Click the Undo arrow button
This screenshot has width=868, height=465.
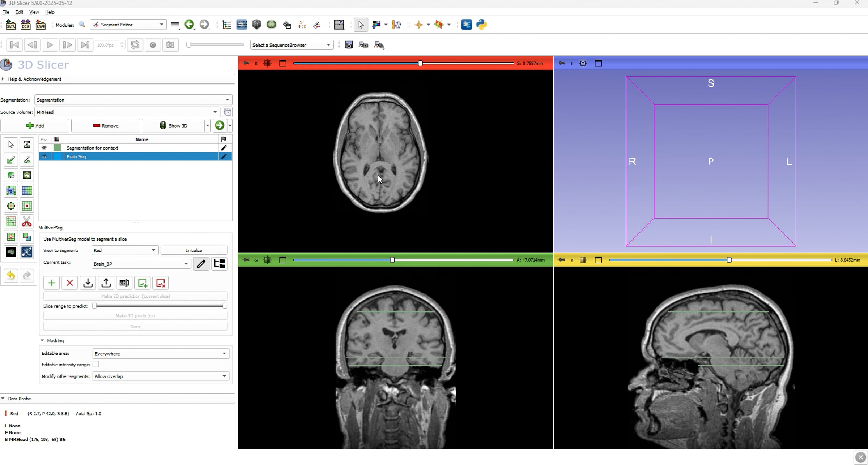[x=11, y=276]
